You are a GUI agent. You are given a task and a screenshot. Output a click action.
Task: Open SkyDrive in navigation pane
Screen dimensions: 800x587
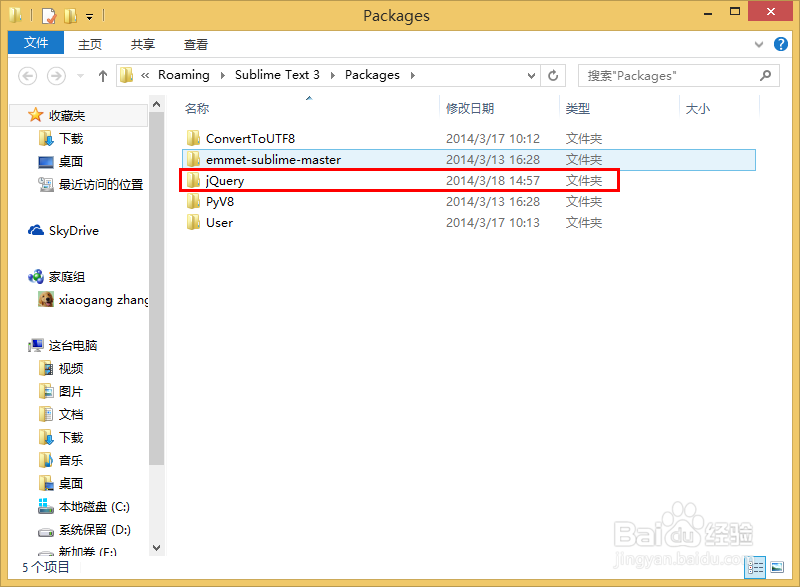coord(63,231)
